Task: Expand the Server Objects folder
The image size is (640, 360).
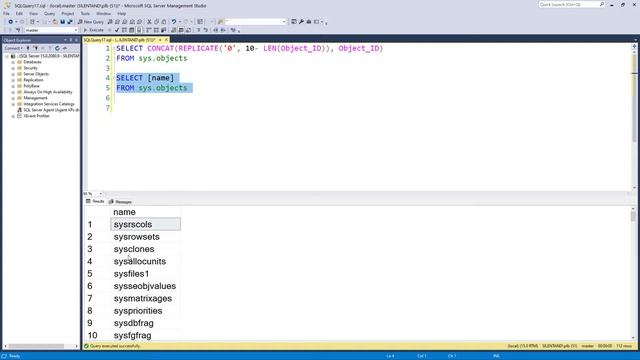Action: pos(13,74)
